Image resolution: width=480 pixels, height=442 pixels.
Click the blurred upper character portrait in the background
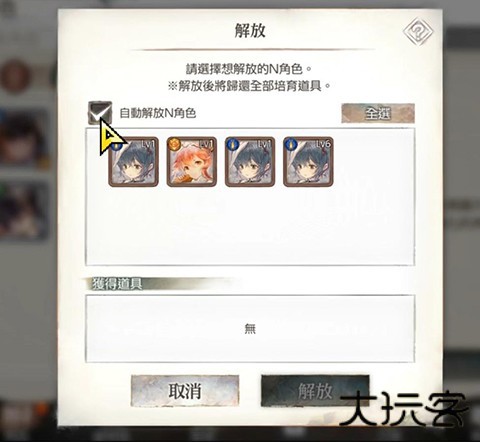point(25,138)
